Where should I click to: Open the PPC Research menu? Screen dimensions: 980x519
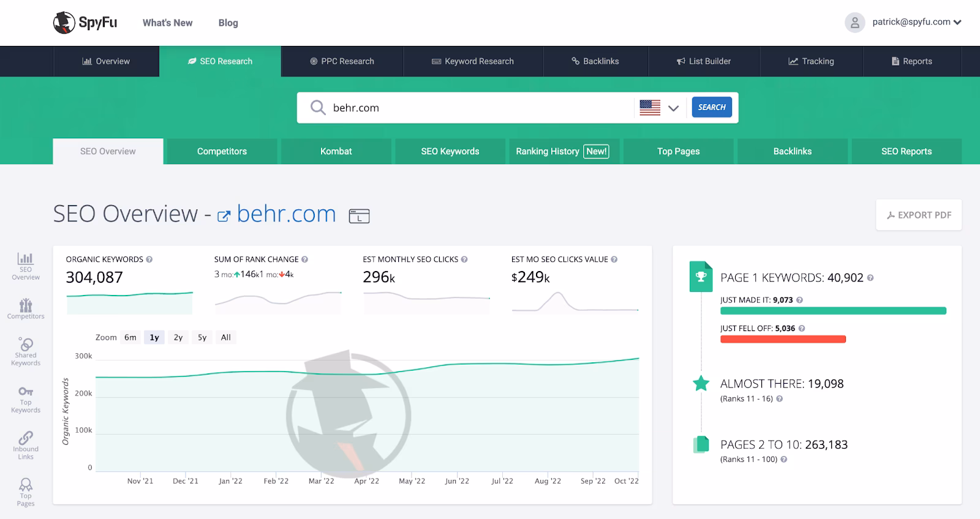click(x=342, y=61)
